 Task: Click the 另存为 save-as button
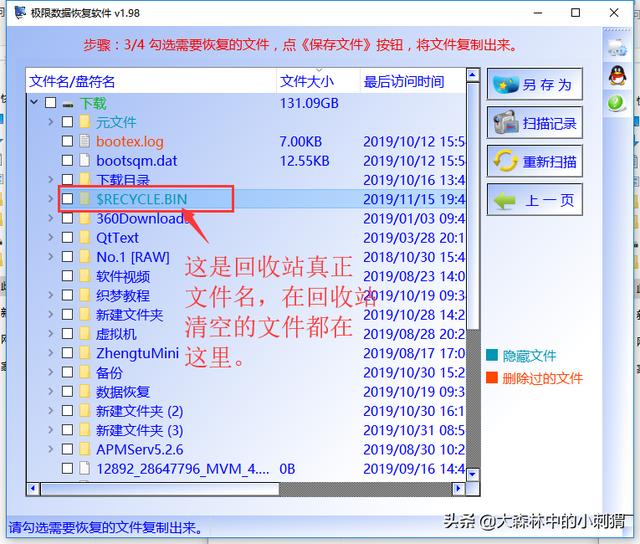tap(534, 84)
